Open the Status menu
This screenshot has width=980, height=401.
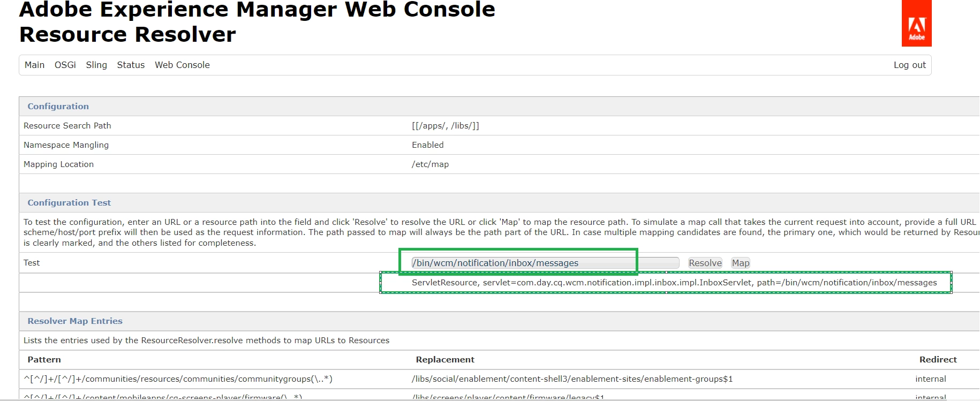(131, 65)
